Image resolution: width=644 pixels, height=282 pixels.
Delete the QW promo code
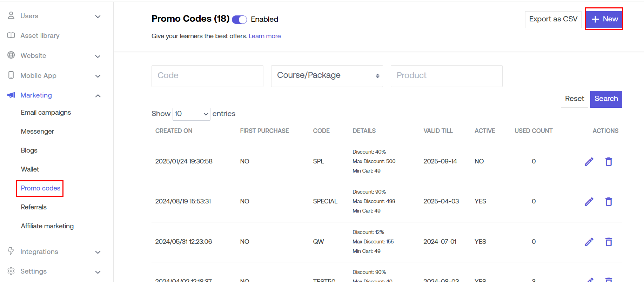(x=609, y=242)
